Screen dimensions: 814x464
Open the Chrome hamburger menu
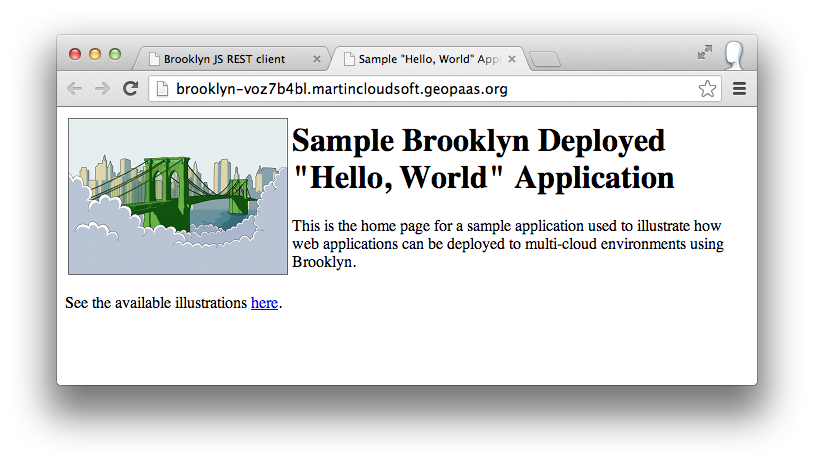coord(740,89)
